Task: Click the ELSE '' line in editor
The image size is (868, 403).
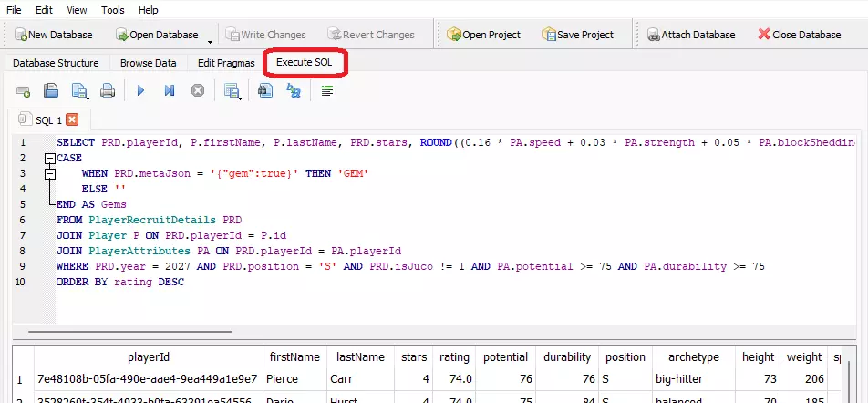Action: point(104,189)
